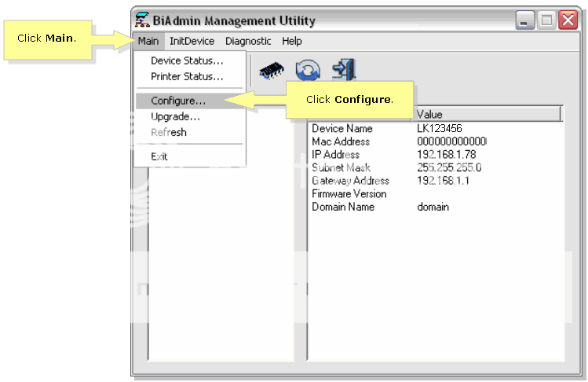Click the exit door toolbar icon
The height and width of the screenshot is (382, 588).
click(344, 69)
